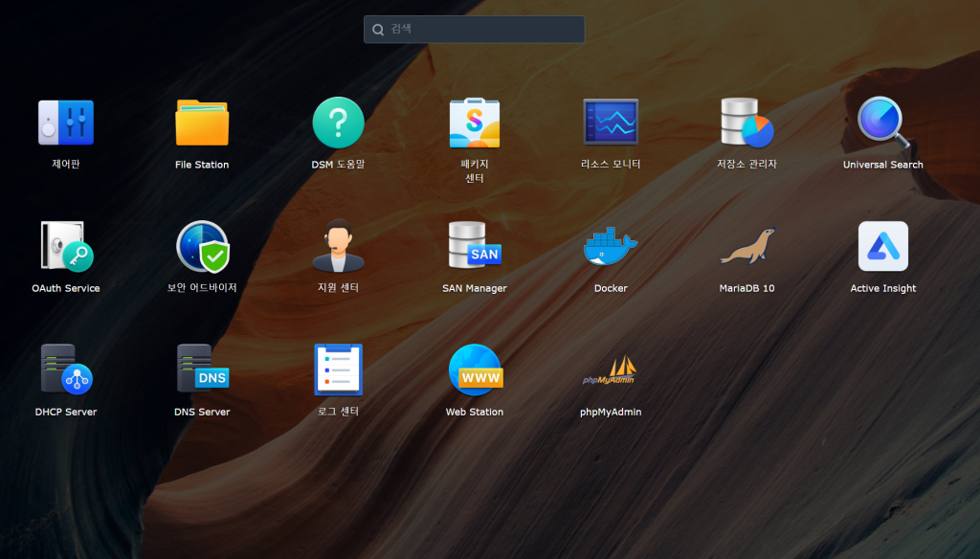Viewport: 980px width, 559px height.
Task: Open 저장소 관리자 storage manager
Action: [746, 123]
